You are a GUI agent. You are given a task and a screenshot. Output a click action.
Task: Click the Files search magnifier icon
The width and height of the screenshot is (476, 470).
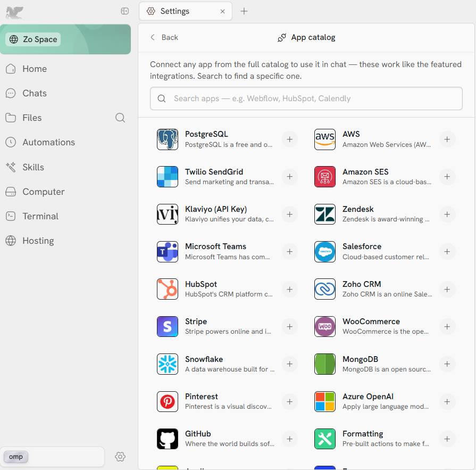tap(120, 118)
